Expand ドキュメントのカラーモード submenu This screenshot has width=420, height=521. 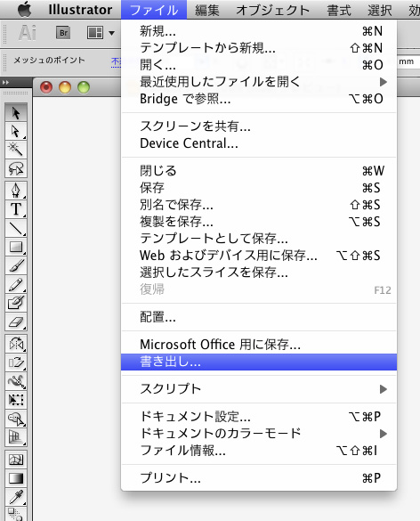(x=259, y=434)
